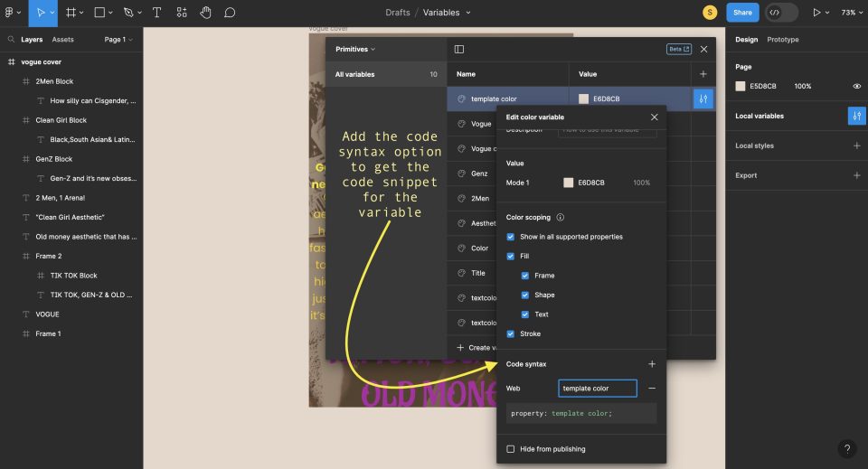Open Local variables settings icon
Viewport: 868px width, 469px height.
(x=856, y=117)
